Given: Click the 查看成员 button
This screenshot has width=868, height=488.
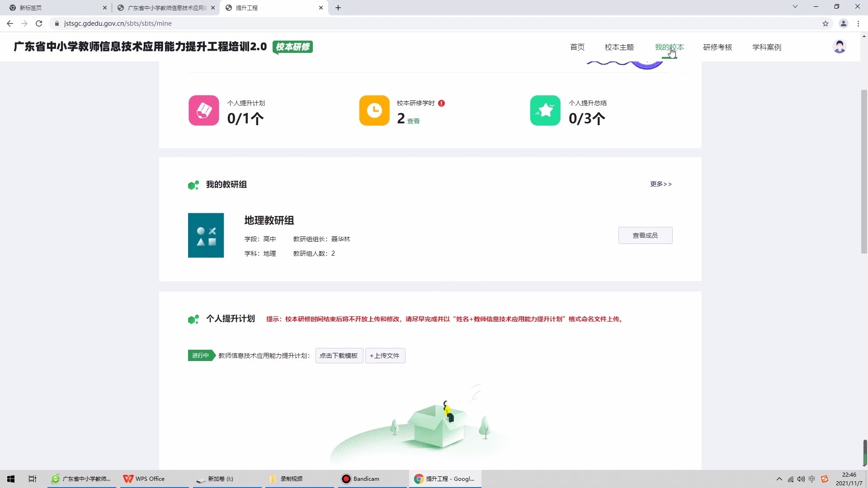Looking at the screenshot, I should [645, 235].
